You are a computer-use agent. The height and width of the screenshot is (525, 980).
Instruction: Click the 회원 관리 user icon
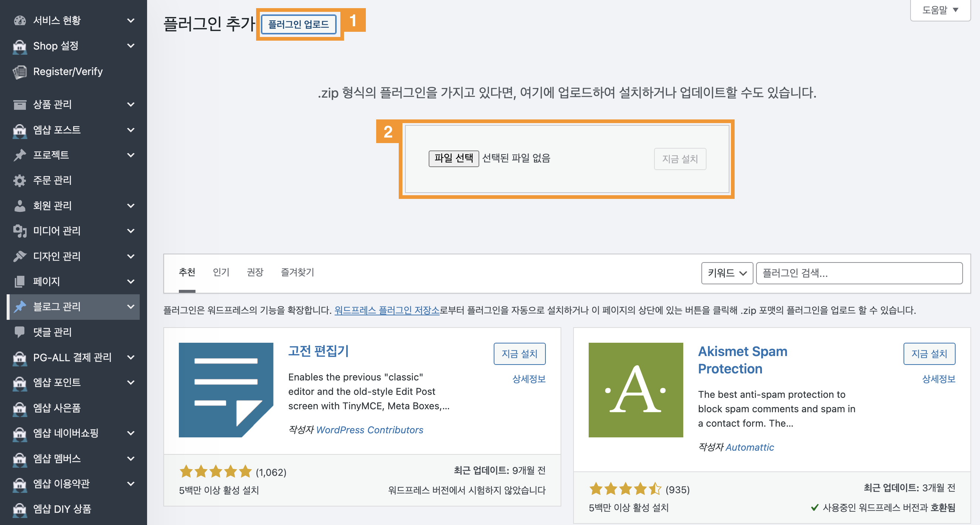click(x=20, y=206)
